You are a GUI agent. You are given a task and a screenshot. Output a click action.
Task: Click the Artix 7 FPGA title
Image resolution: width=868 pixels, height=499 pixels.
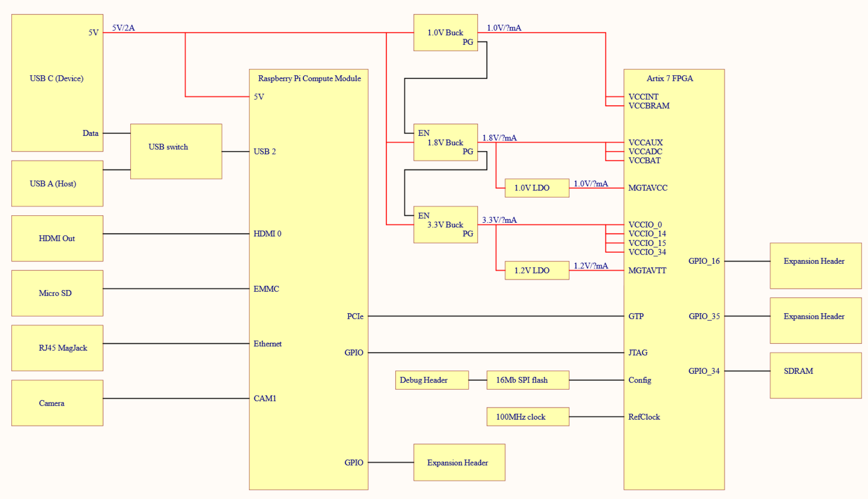[669, 79]
